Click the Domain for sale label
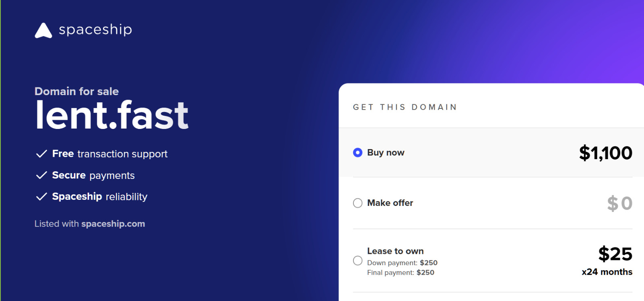Image resolution: width=644 pixels, height=301 pixels. (x=76, y=91)
